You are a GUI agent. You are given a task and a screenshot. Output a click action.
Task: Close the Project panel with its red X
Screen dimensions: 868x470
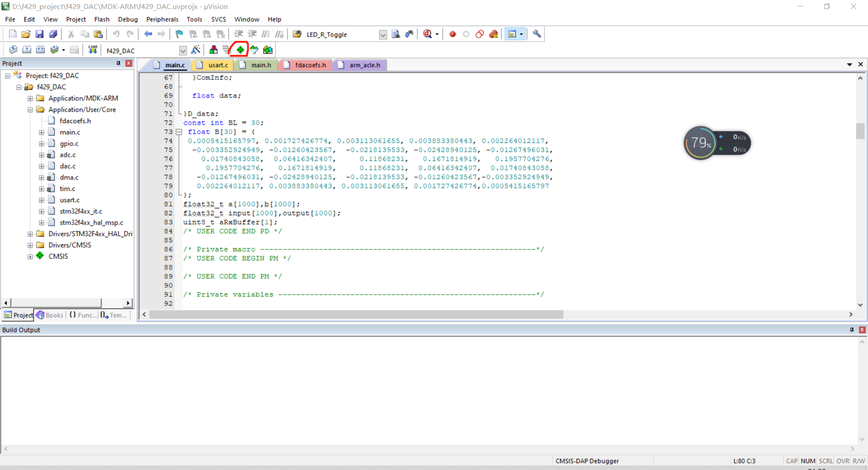129,63
